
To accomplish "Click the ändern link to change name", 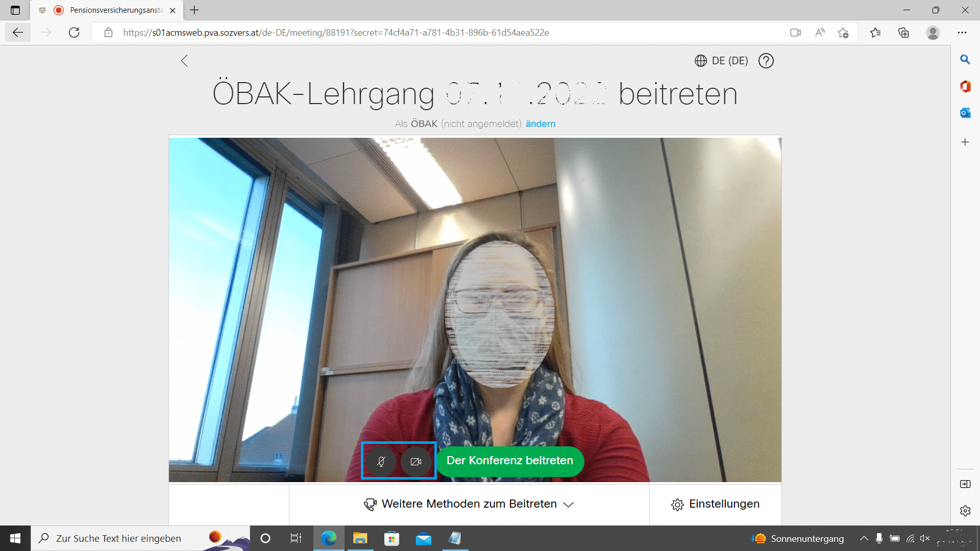I will 540,123.
